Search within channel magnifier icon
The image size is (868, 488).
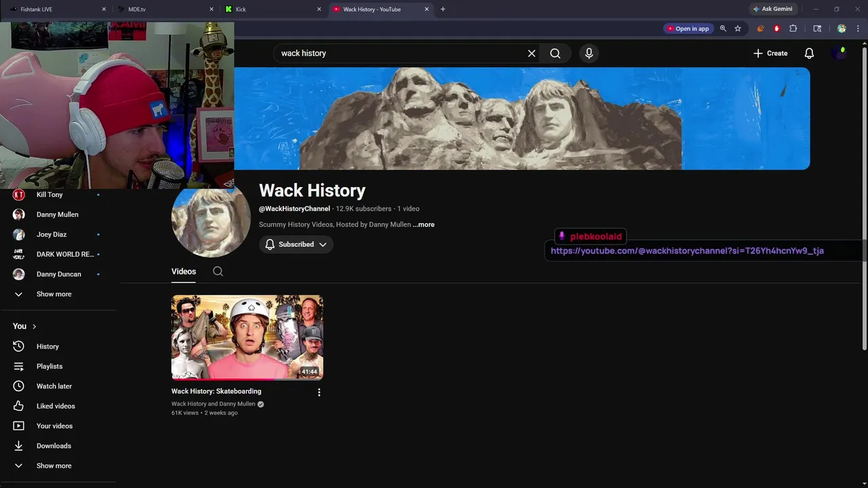coord(218,271)
